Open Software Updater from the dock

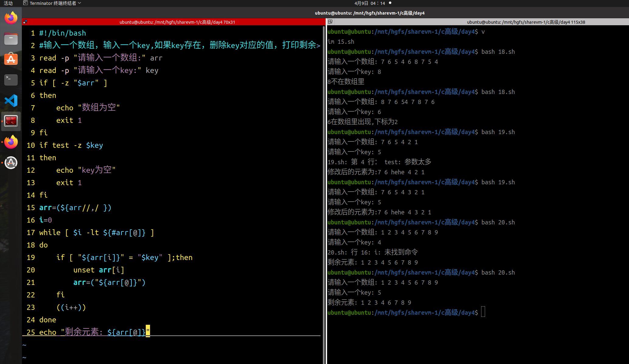(11, 163)
